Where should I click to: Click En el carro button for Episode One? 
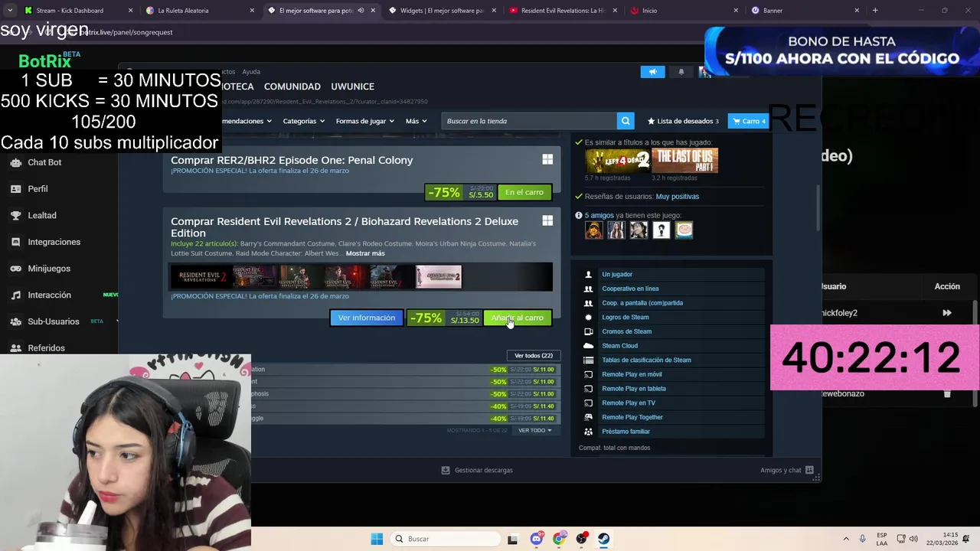[x=524, y=192]
